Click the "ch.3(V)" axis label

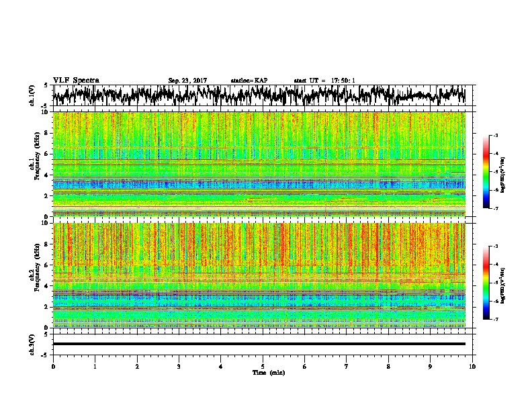click(x=32, y=345)
